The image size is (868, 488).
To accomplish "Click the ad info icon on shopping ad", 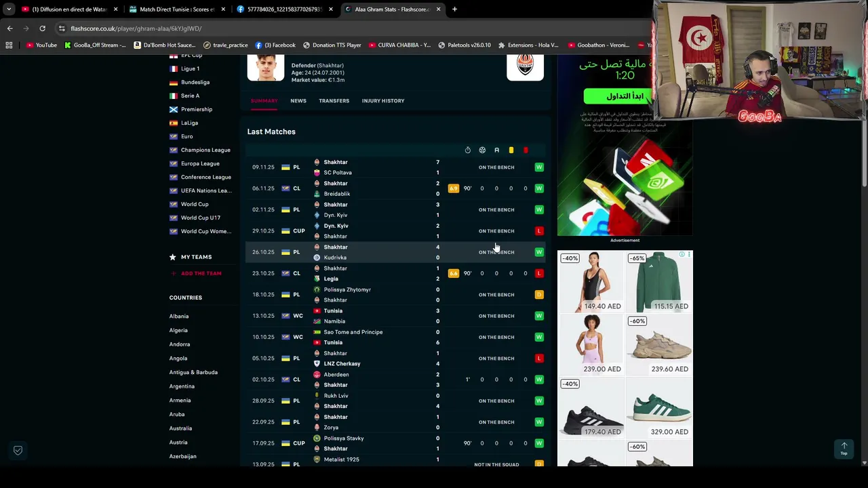I will click(x=682, y=255).
